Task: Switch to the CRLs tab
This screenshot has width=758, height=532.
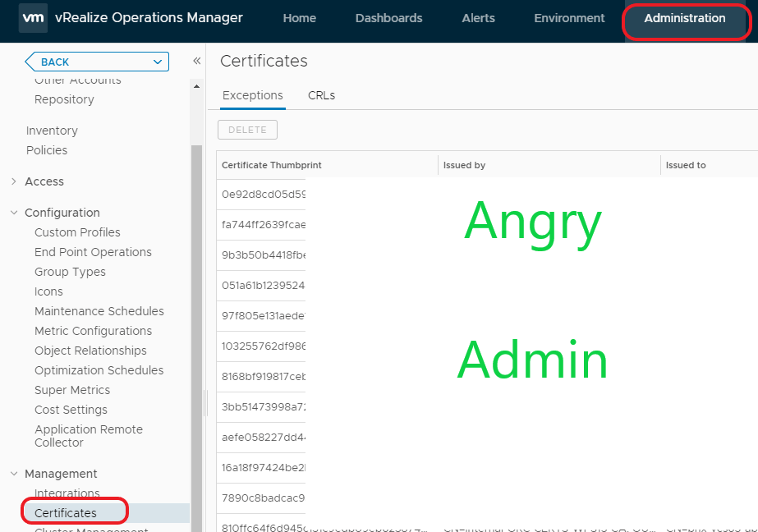Action: coord(321,95)
